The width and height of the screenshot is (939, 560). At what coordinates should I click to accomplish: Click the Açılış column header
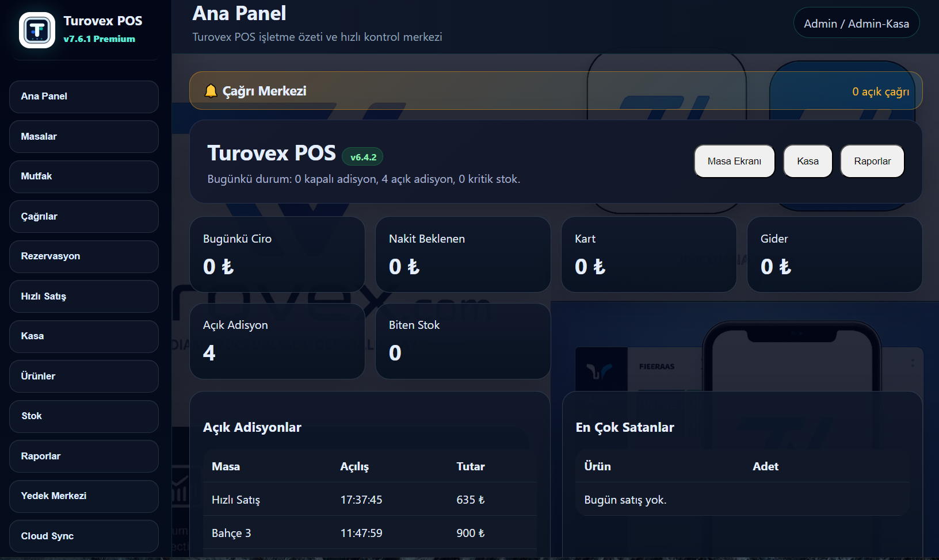[354, 466]
